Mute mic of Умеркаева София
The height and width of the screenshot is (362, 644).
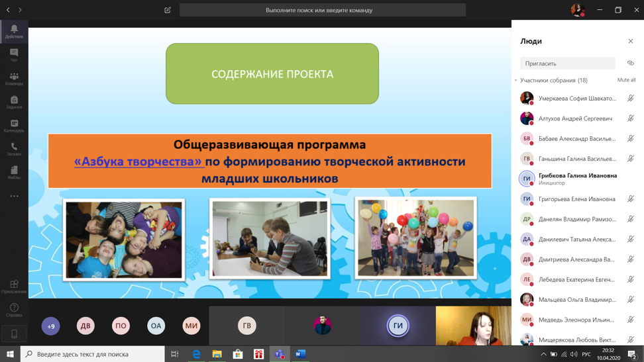(631, 98)
